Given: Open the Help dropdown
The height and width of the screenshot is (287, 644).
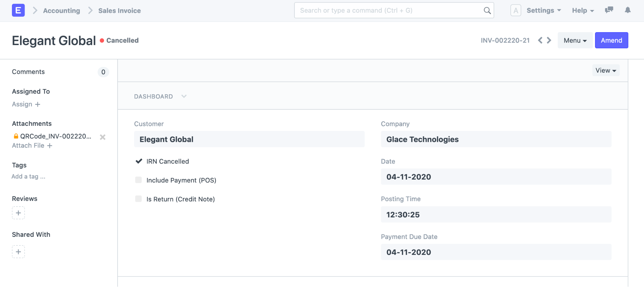Looking at the screenshot, I should click(583, 11).
